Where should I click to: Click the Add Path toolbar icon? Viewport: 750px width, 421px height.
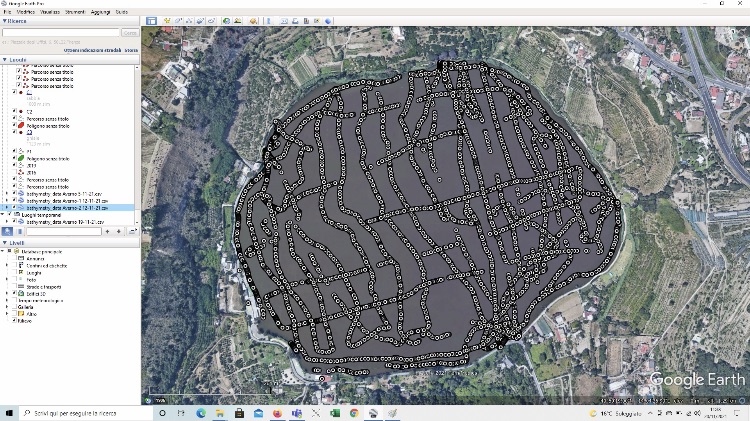tap(189, 21)
